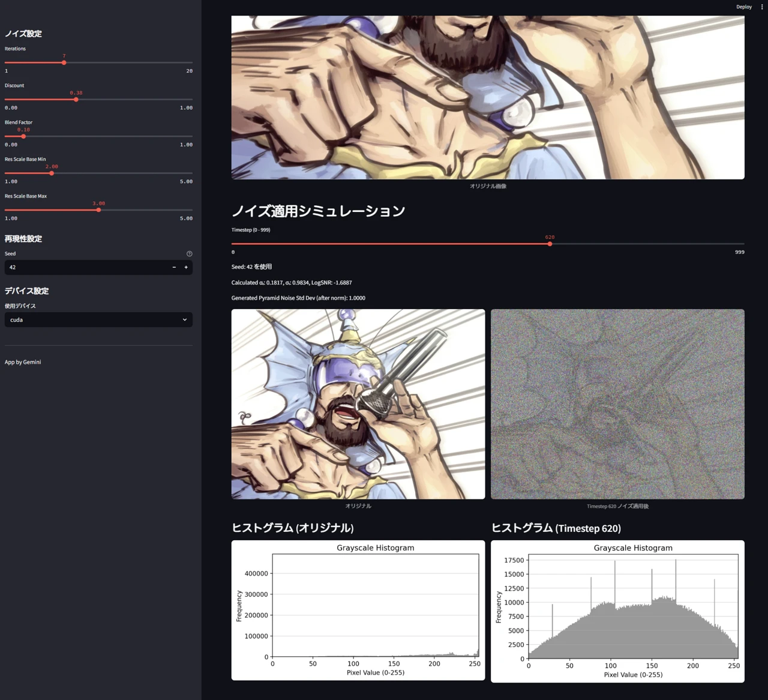Click the Blend Factor slider handle
This screenshot has width=768, height=700.
pyautogui.click(x=23, y=136)
